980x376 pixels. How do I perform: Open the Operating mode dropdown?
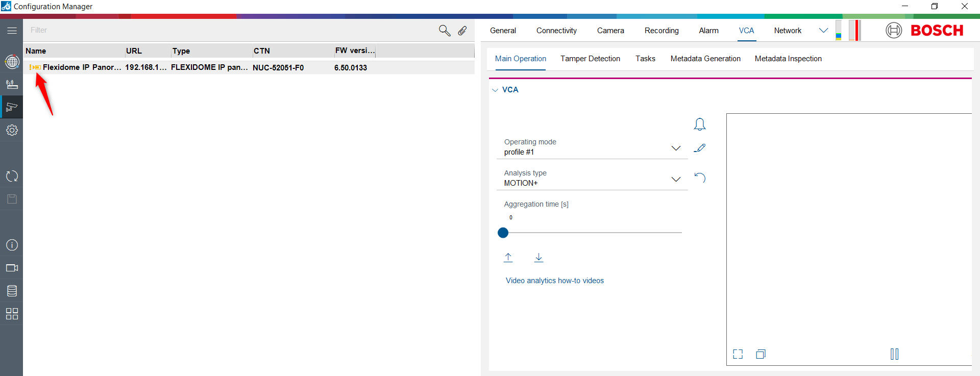[676, 148]
